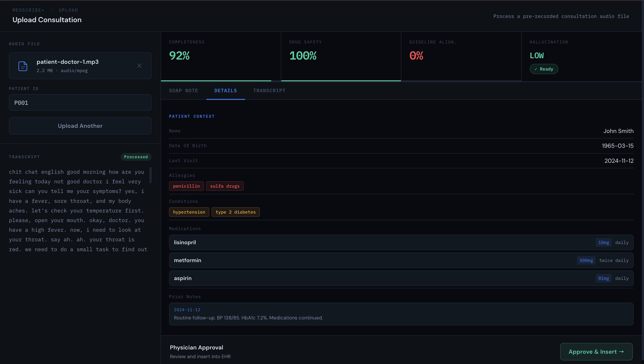
Task: Click the penicillin allergy tag
Action: (x=186, y=186)
